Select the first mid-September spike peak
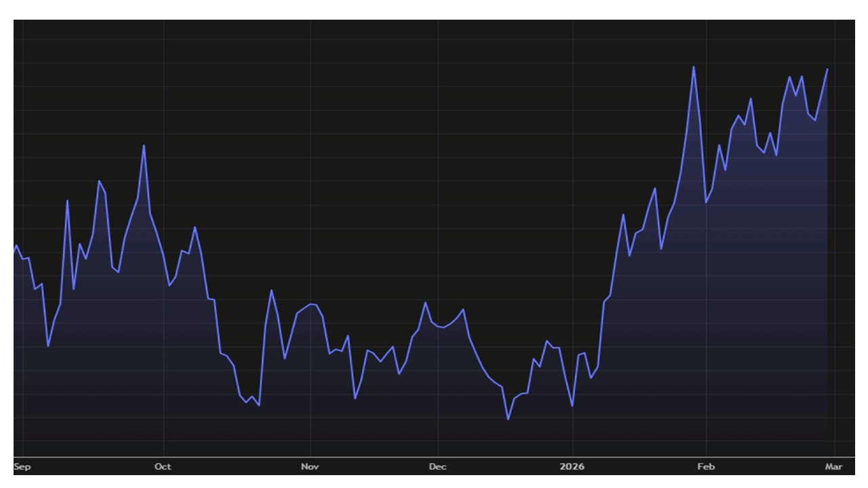Viewport: 868px width, 488px height. point(67,201)
